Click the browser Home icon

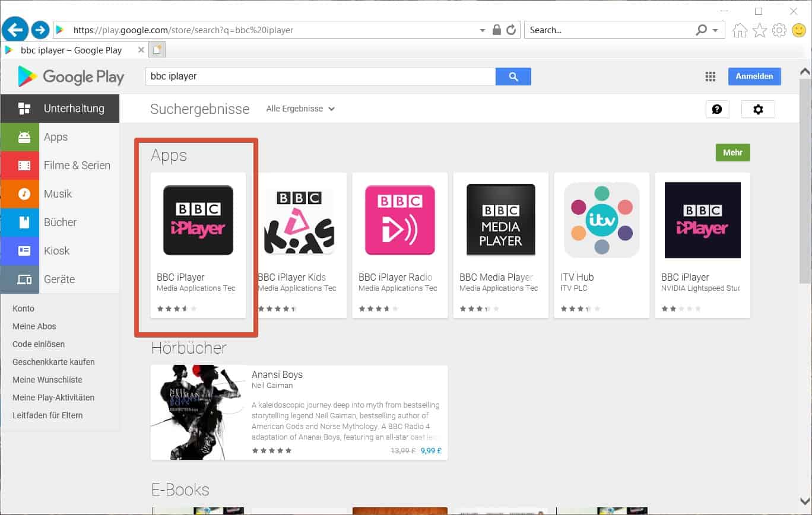pos(740,30)
